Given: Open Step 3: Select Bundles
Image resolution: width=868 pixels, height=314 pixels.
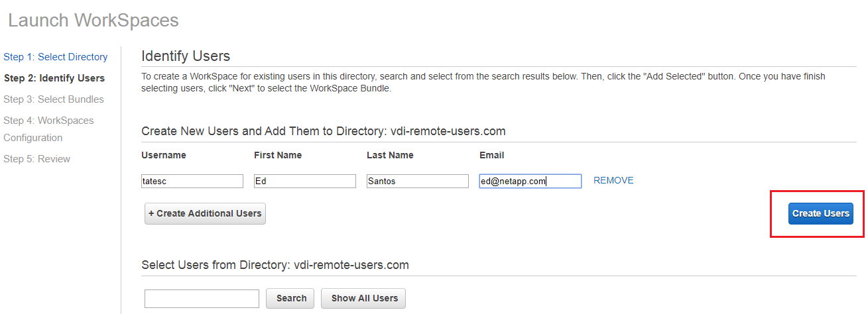Looking at the screenshot, I should pyautogui.click(x=54, y=99).
